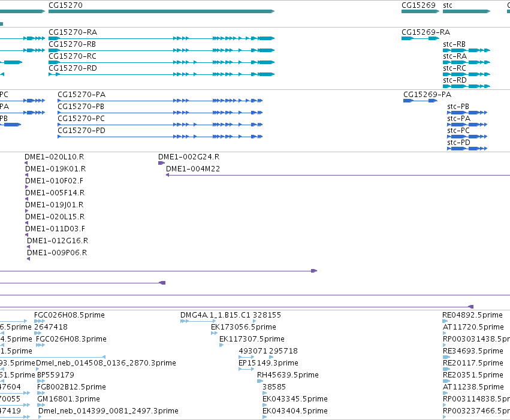Screen dimensions: 510x420
Task: Select the 493071 EST label
Action: coord(253,352)
